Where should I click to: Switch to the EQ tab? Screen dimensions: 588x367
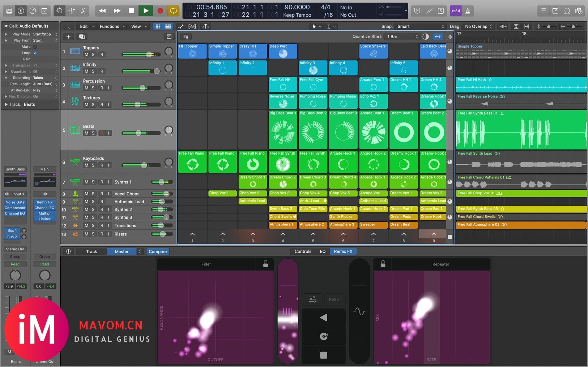[x=323, y=251]
